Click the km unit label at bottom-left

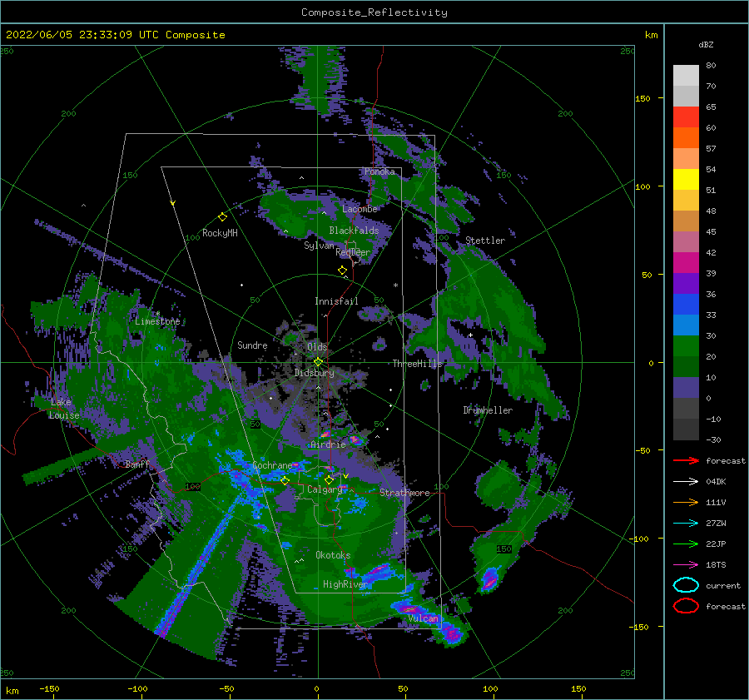pyautogui.click(x=12, y=691)
